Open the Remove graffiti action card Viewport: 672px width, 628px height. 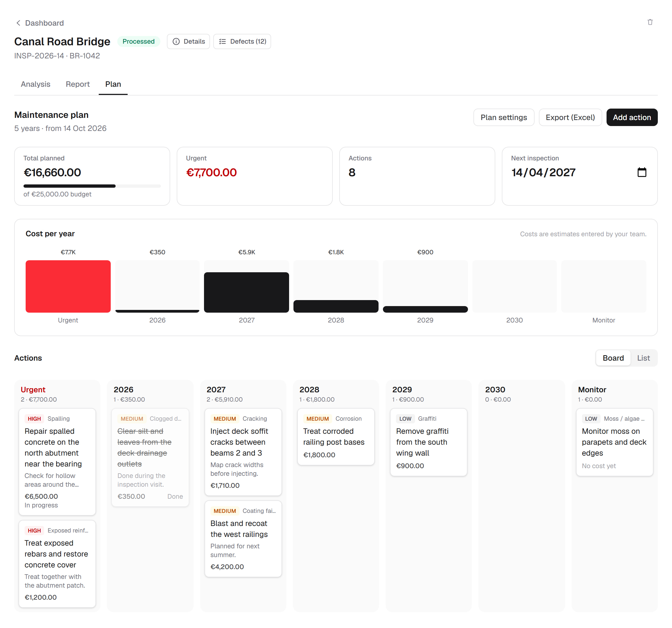click(x=429, y=442)
